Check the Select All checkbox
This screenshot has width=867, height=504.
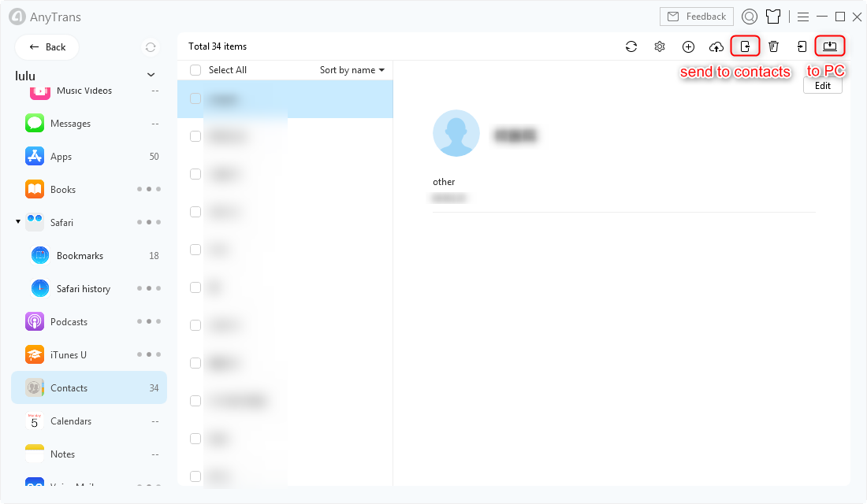195,69
